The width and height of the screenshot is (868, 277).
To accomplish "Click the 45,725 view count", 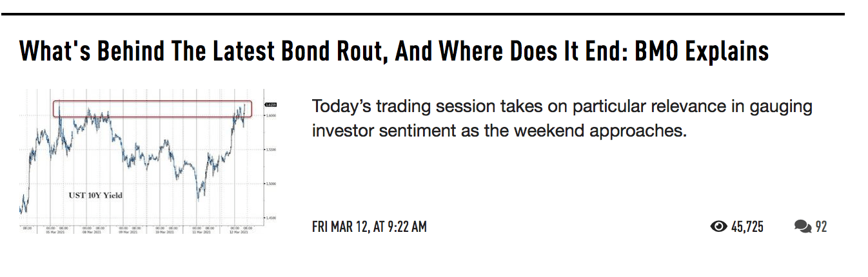I will coord(747,227).
